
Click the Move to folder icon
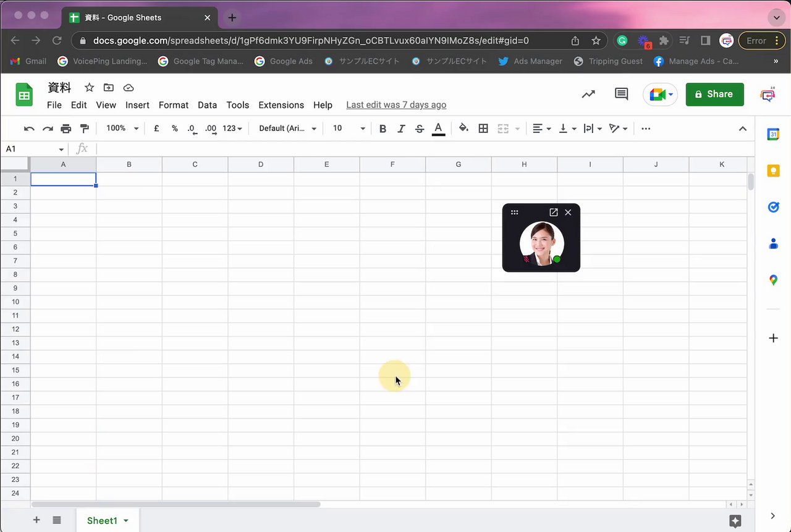[x=109, y=88]
